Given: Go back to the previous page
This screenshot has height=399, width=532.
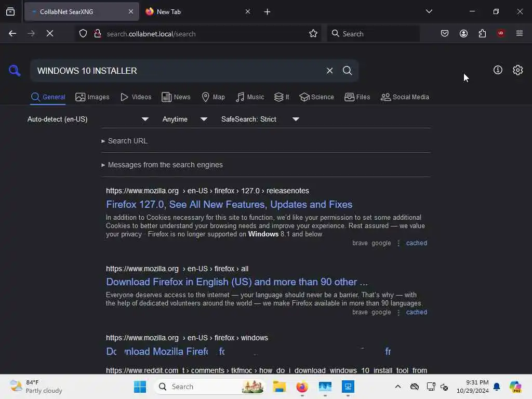Looking at the screenshot, I should click(12, 34).
